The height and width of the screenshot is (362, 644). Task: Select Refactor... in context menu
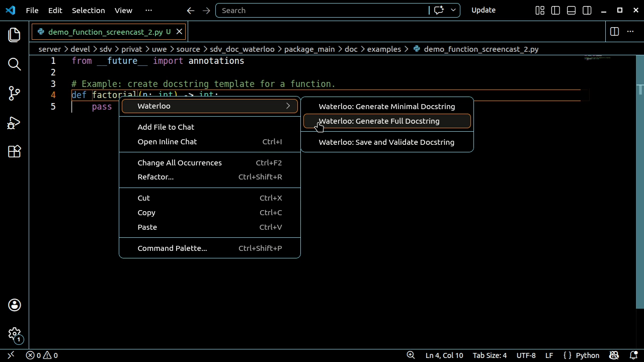point(210,177)
